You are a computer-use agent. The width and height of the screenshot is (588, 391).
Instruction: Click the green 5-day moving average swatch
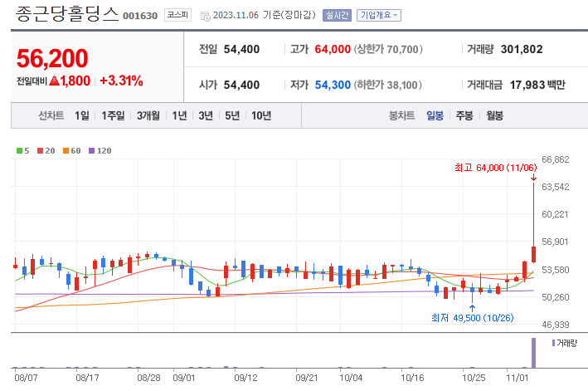(x=20, y=151)
